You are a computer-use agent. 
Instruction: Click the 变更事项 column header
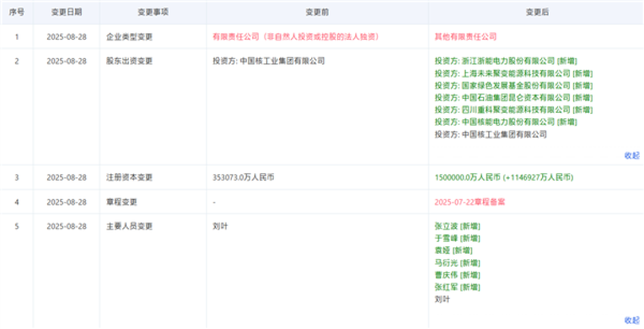point(153,13)
